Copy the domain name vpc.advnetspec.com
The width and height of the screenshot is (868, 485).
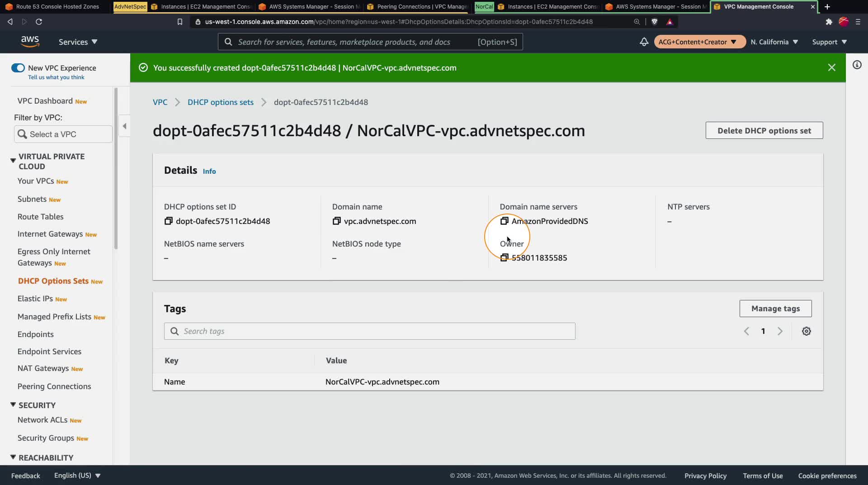[x=336, y=221]
